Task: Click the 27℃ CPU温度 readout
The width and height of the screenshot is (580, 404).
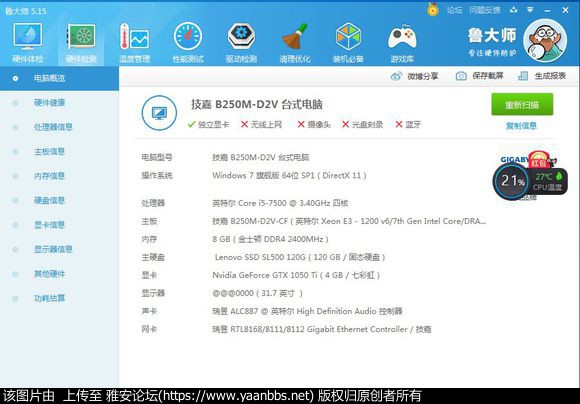Action: click(548, 181)
